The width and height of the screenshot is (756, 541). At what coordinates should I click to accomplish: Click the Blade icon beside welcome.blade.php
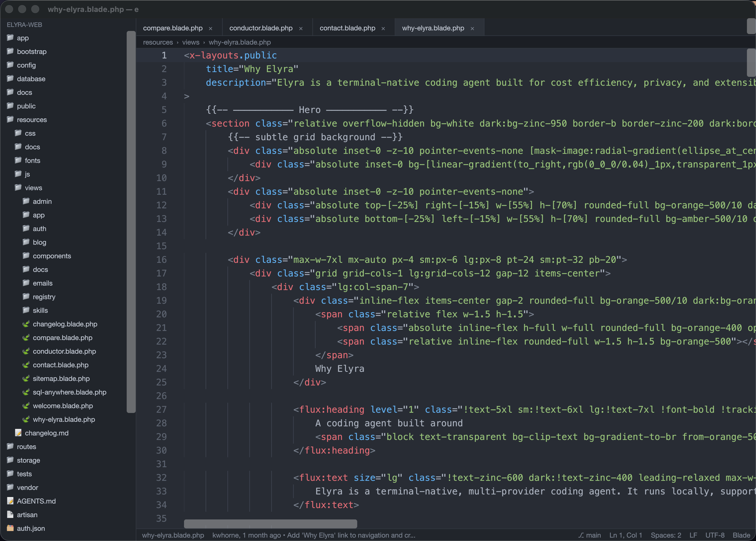click(26, 406)
